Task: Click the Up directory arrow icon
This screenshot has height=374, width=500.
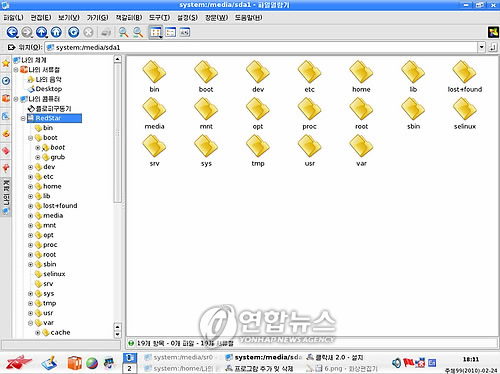Action: click(42, 32)
